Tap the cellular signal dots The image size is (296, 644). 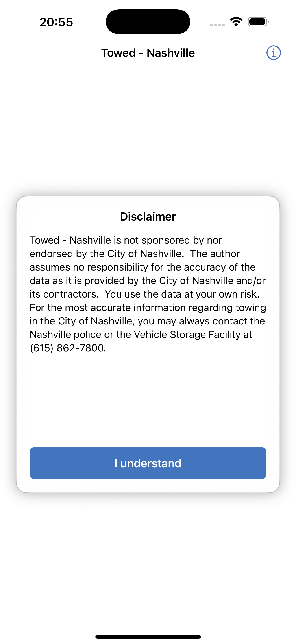click(217, 25)
